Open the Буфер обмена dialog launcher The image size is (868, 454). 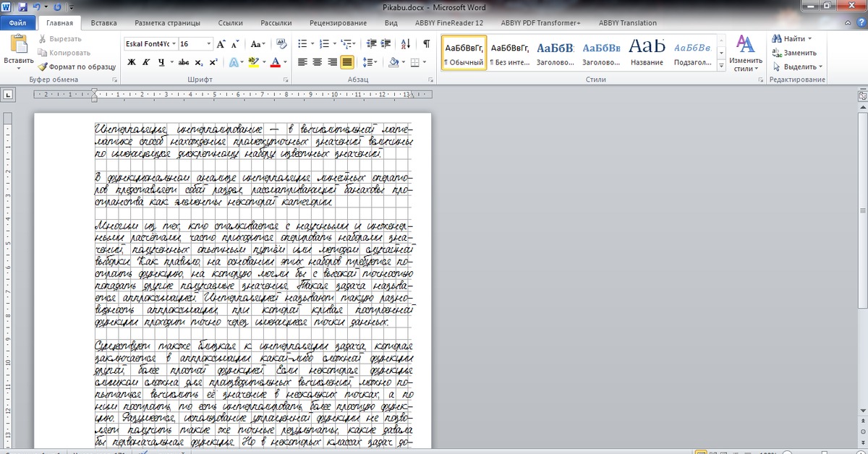coord(116,80)
